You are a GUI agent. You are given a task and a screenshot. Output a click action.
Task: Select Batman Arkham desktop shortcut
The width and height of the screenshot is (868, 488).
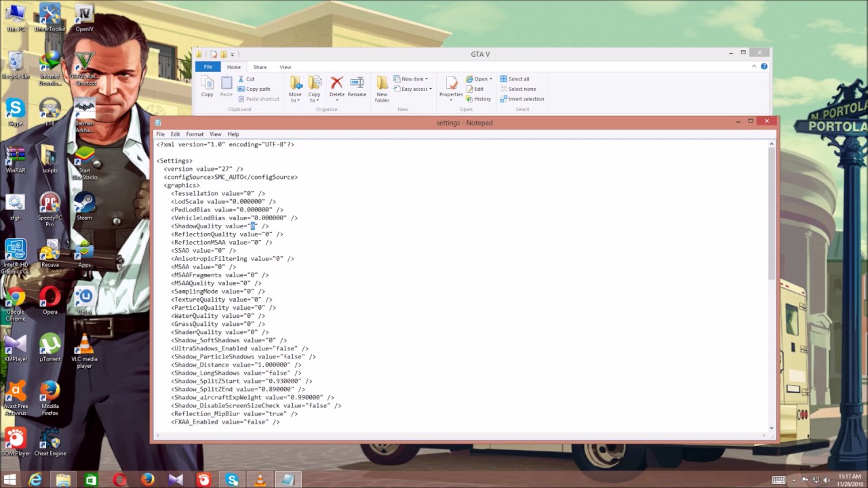coord(84,115)
